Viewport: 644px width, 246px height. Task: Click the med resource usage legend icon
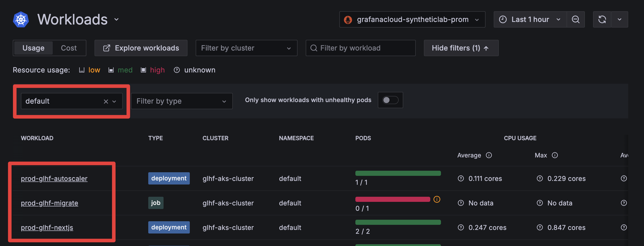point(111,70)
